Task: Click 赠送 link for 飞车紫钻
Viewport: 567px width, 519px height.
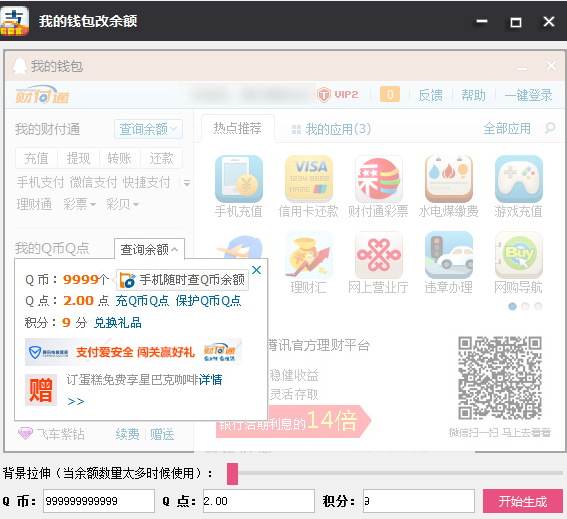Action: [x=162, y=434]
